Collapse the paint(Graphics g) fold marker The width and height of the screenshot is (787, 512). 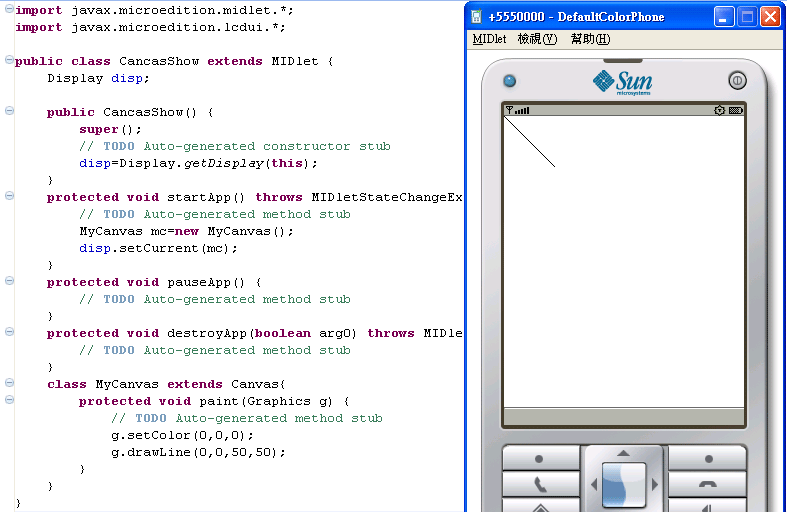pos(9,400)
